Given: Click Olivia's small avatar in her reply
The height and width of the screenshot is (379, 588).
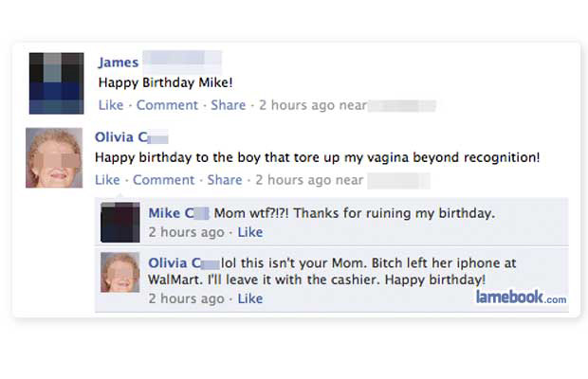Looking at the screenshot, I should (x=119, y=272).
